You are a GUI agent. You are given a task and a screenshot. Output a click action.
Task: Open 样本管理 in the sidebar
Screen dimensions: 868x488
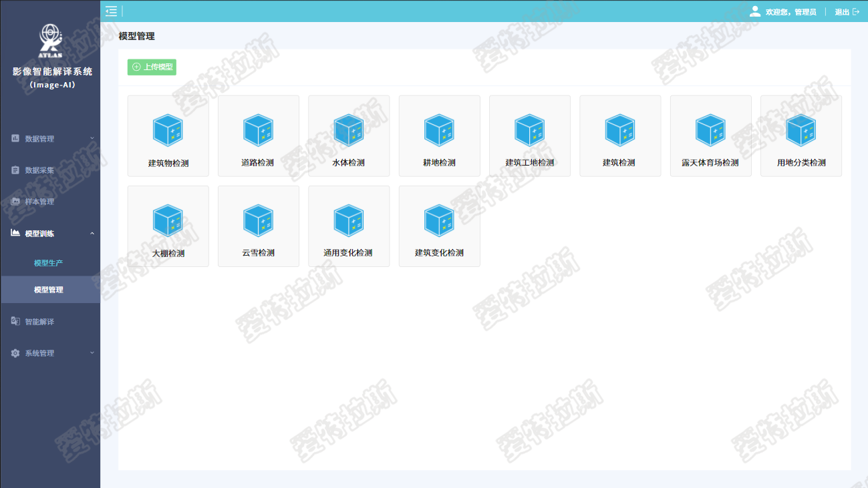coord(39,202)
